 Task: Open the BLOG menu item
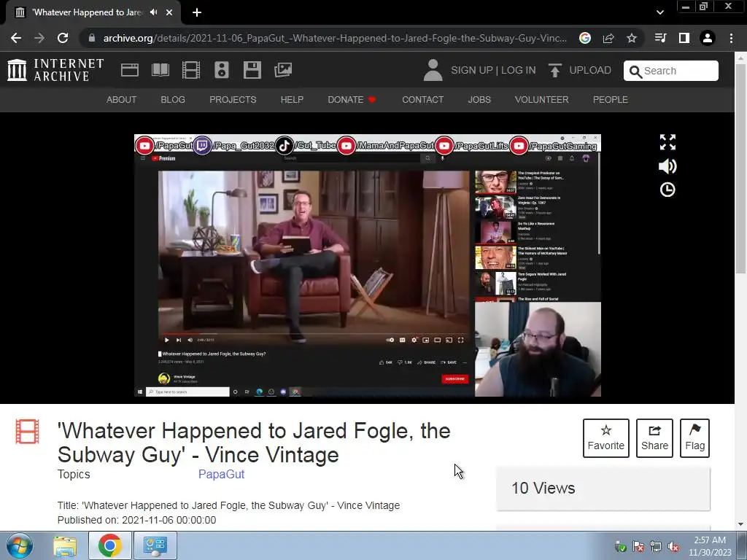(x=173, y=99)
